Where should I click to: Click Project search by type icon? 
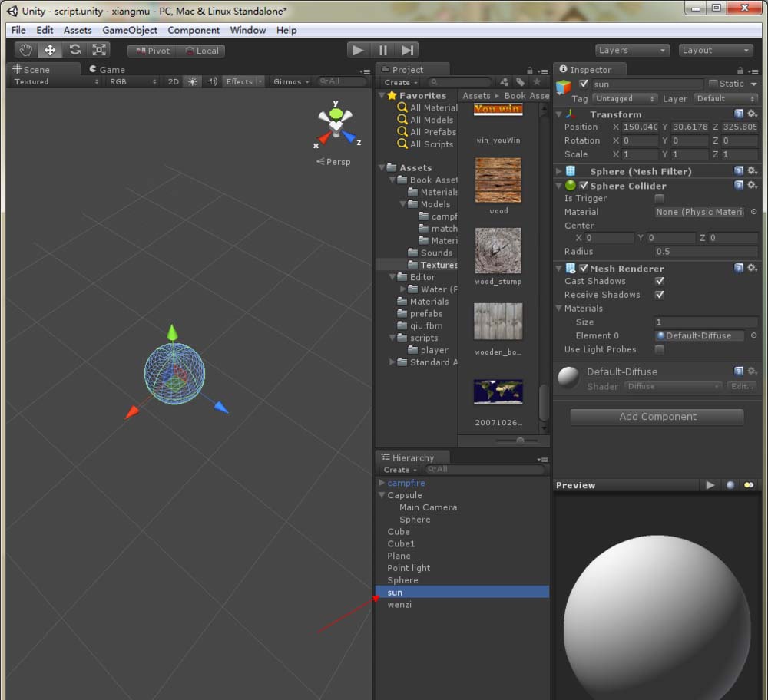(x=504, y=82)
